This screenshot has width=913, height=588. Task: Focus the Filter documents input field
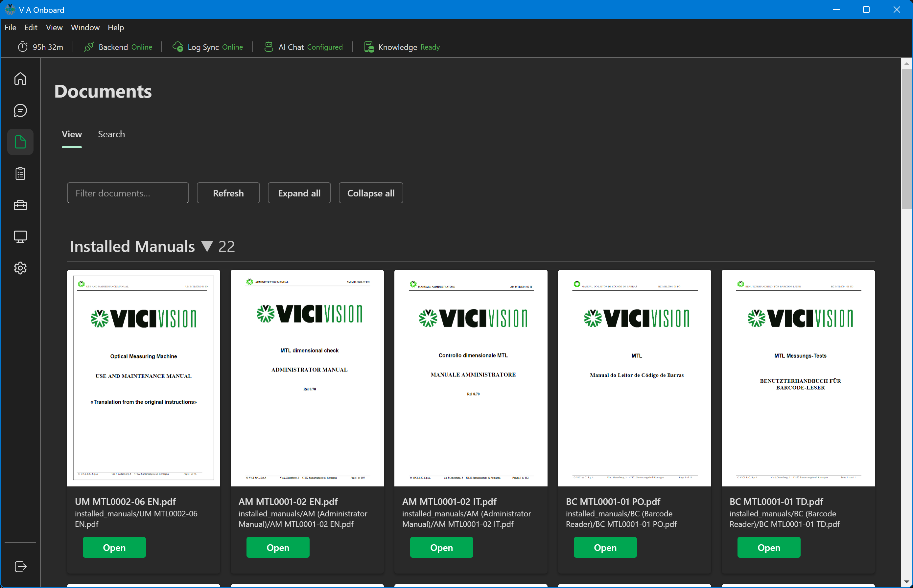click(128, 193)
